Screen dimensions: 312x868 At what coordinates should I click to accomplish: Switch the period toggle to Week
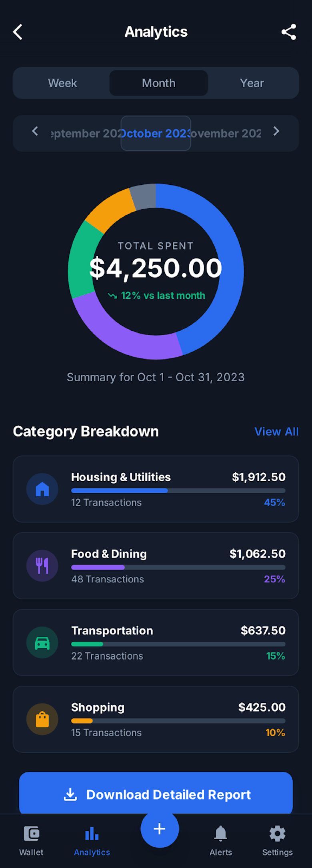[62, 83]
